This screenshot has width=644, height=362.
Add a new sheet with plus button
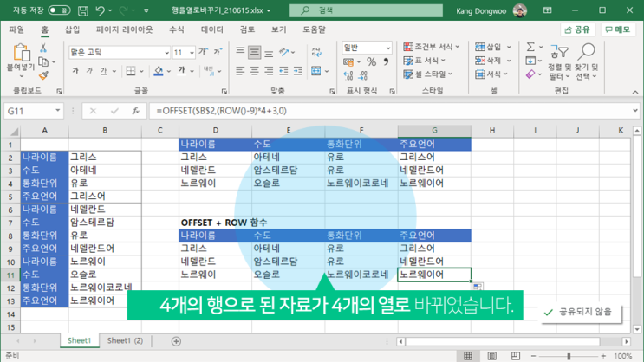[x=176, y=341]
